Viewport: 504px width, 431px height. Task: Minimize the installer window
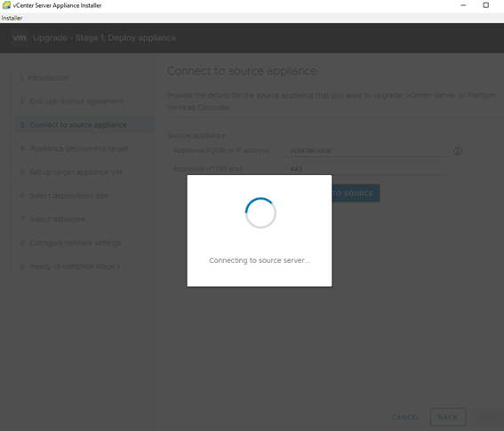[463, 5]
